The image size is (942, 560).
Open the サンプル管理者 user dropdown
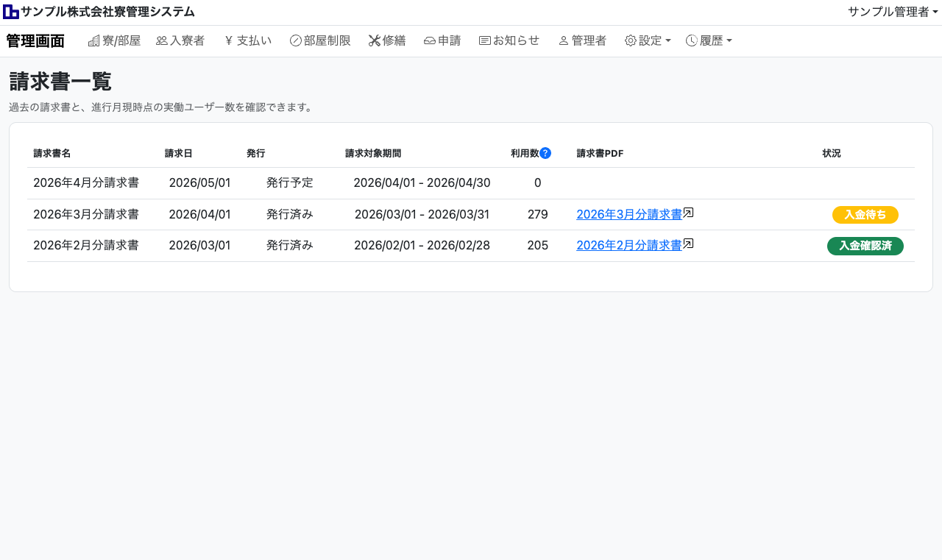click(893, 12)
